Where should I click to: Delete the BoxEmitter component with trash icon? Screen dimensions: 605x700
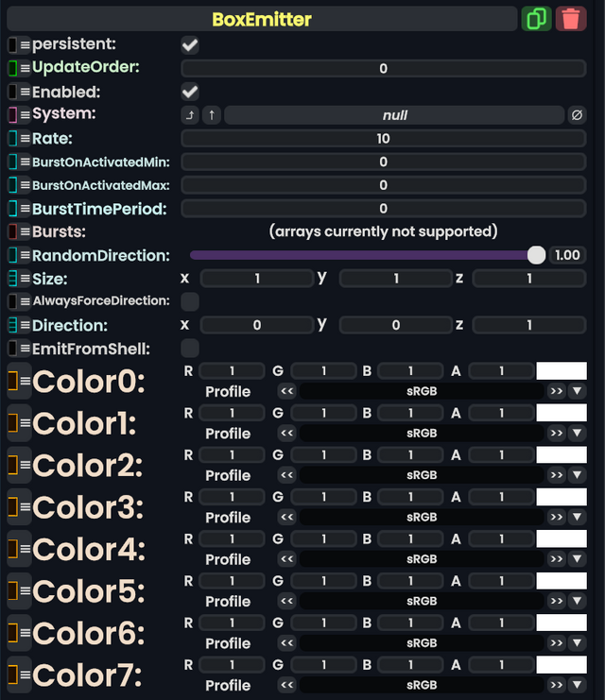[571, 19]
